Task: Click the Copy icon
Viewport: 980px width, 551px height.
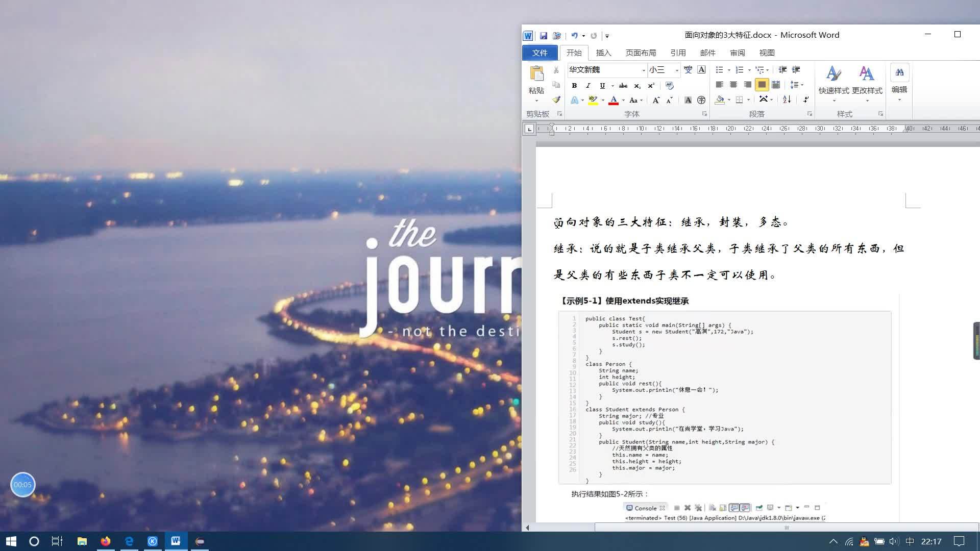Action: pyautogui.click(x=556, y=85)
